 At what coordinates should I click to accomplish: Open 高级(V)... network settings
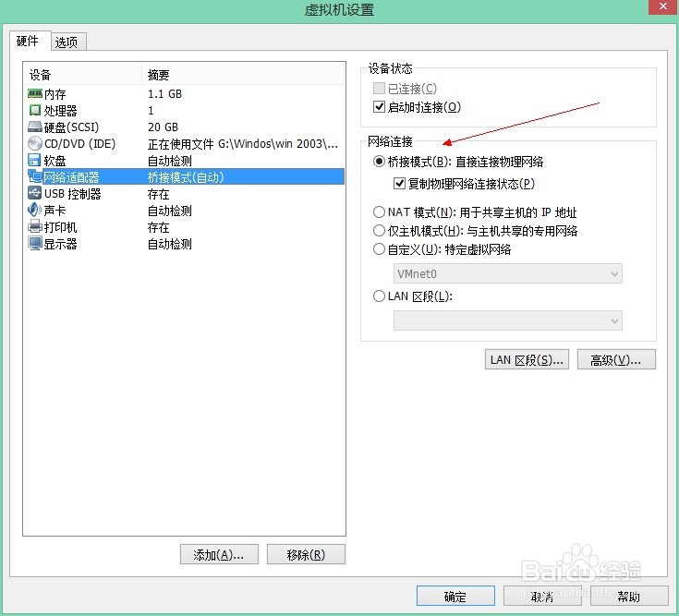pyautogui.click(x=616, y=360)
